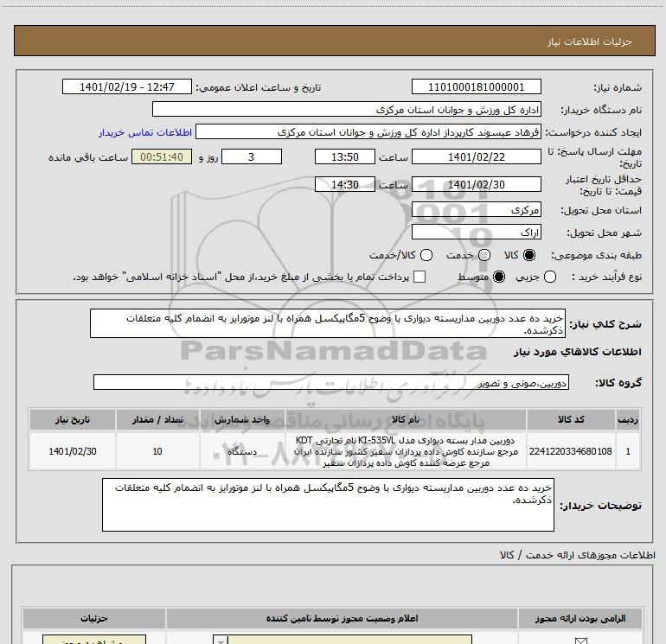Click goods code 2241220334680108 cell
Image resolution: width=666 pixels, height=644 pixels.
point(571,451)
